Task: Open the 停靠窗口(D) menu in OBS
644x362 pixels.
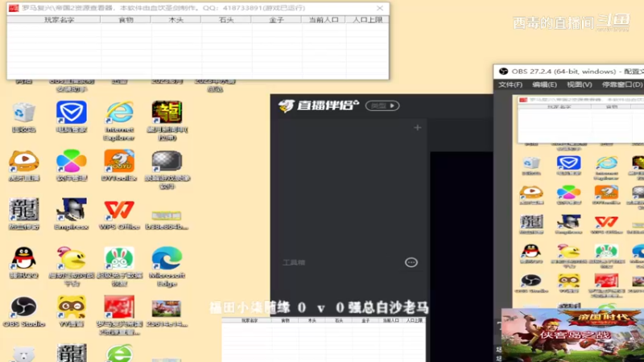Action: (x=621, y=84)
